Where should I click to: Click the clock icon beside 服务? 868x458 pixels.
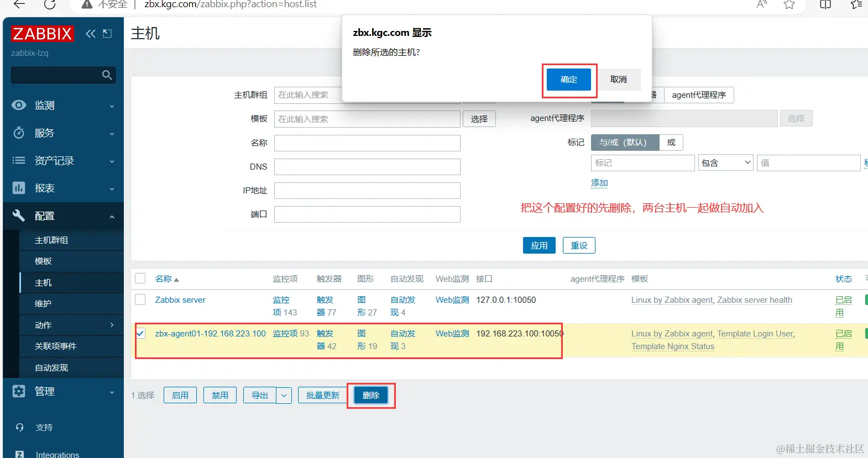(x=19, y=133)
